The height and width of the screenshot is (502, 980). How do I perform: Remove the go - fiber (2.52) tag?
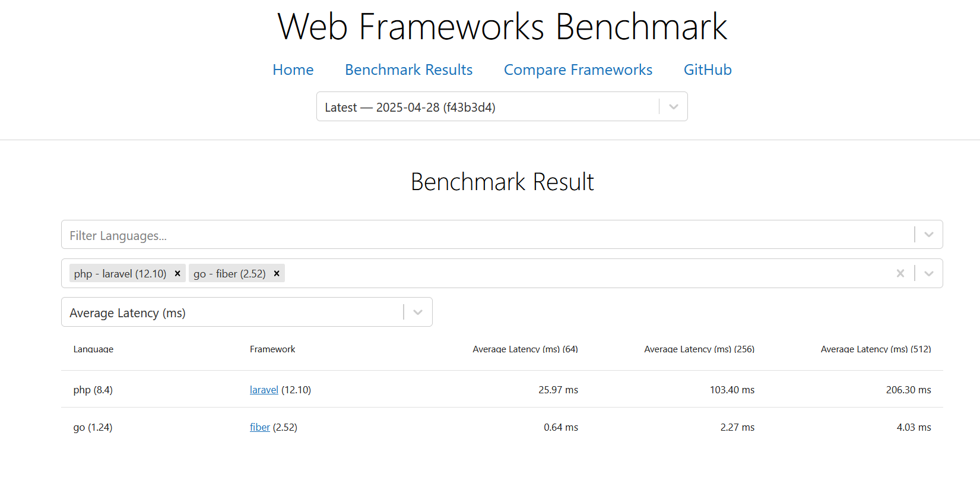pyautogui.click(x=277, y=273)
